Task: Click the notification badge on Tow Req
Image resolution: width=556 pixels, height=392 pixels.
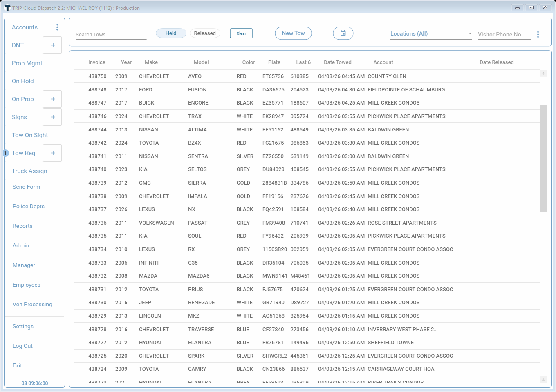Action: (x=5, y=153)
